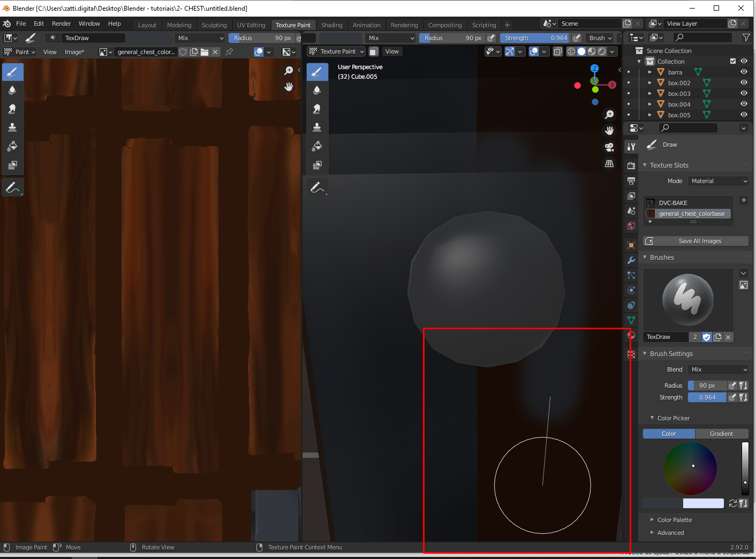The width and height of the screenshot is (756, 559).
Task: Click the Radius slider in Brush Settings
Action: coord(707,386)
